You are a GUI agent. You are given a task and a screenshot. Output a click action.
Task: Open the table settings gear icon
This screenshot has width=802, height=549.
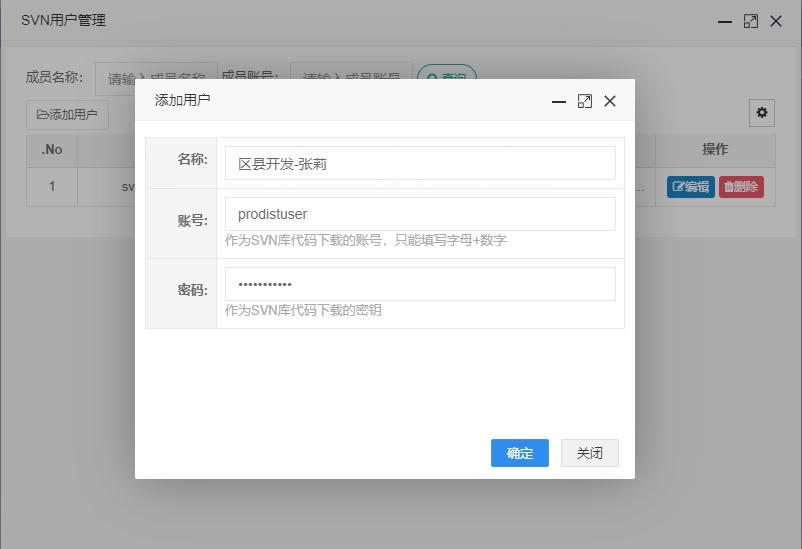click(762, 113)
